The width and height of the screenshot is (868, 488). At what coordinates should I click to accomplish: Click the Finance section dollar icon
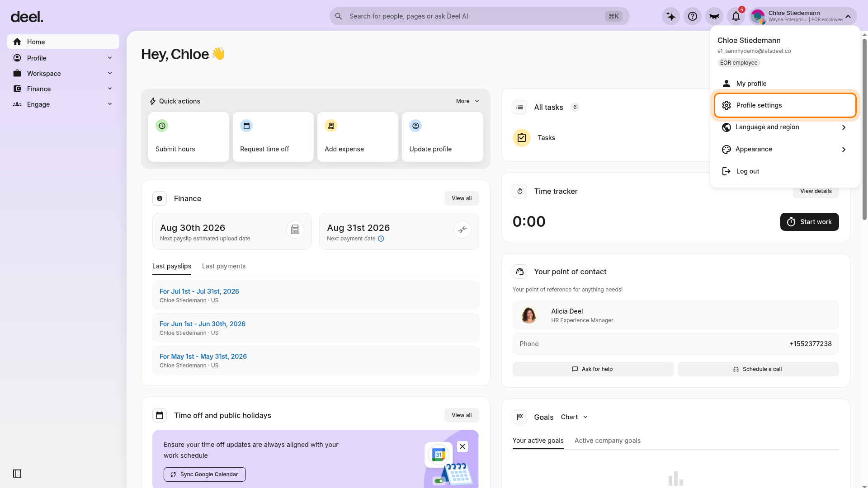point(160,198)
